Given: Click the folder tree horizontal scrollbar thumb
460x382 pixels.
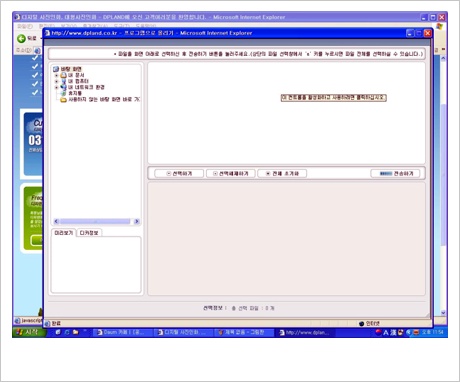Looking at the screenshot, I should pyautogui.click(x=95, y=221).
